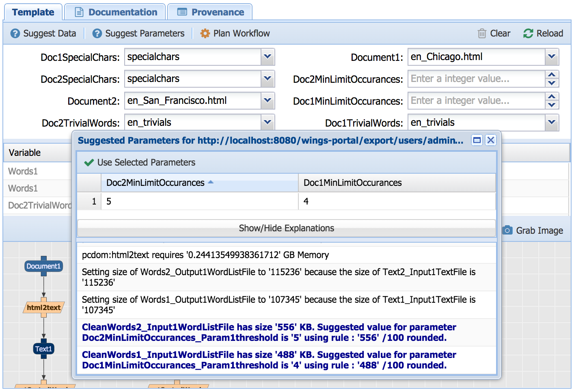Increase Doc2MinLimitOccurances with up stepper arrow
Screen dimensions: 574x392
551,75
